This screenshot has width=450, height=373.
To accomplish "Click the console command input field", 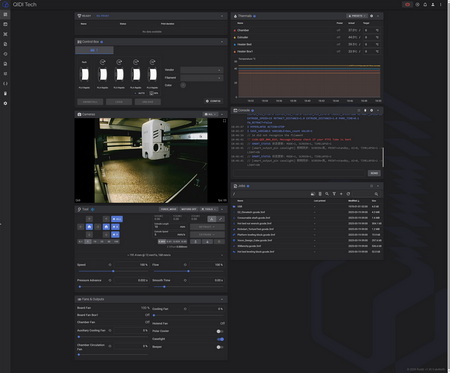I will [299, 173].
